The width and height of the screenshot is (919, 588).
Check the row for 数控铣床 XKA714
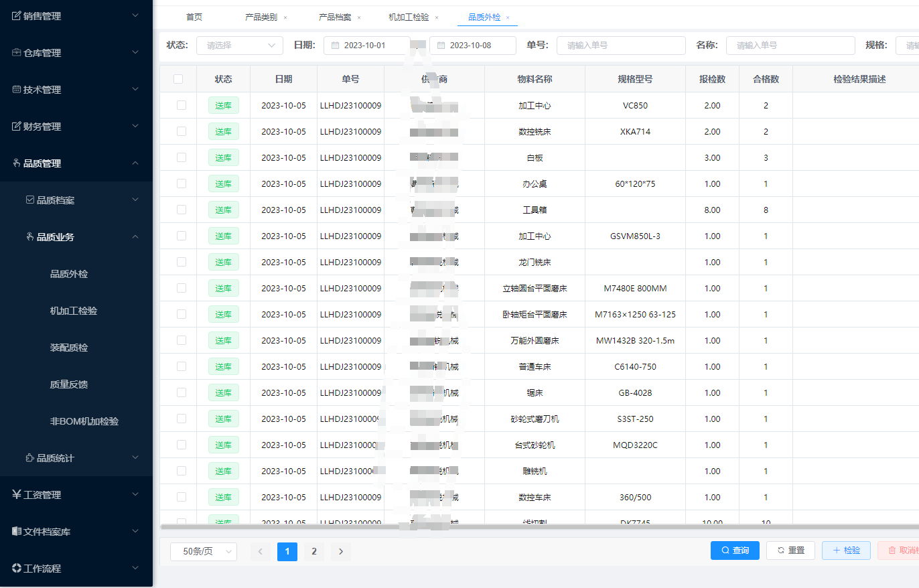click(x=182, y=131)
